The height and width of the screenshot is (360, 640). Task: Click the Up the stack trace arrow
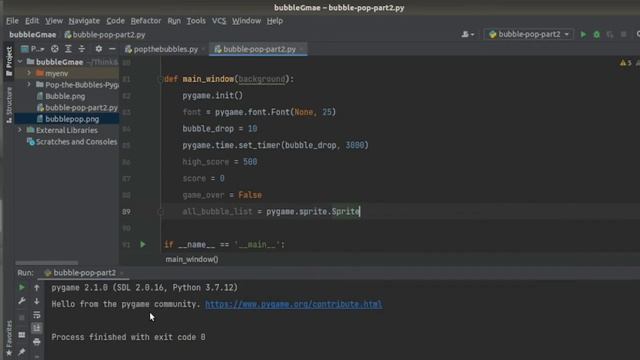(x=37, y=288)
